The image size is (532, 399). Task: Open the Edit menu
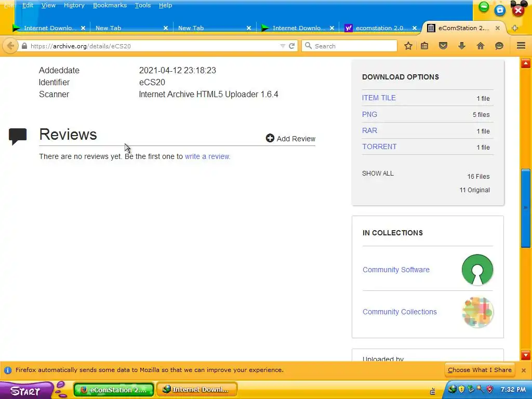pos(28,5)
